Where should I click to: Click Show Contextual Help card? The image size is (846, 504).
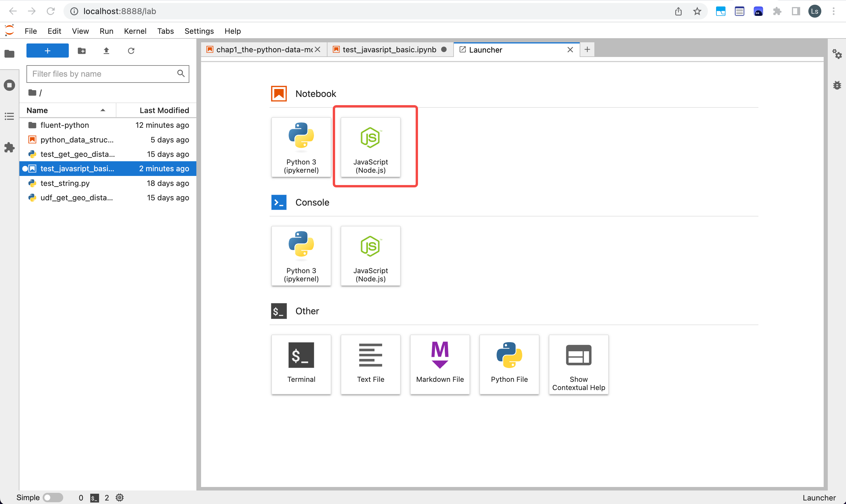pos(579,364)
